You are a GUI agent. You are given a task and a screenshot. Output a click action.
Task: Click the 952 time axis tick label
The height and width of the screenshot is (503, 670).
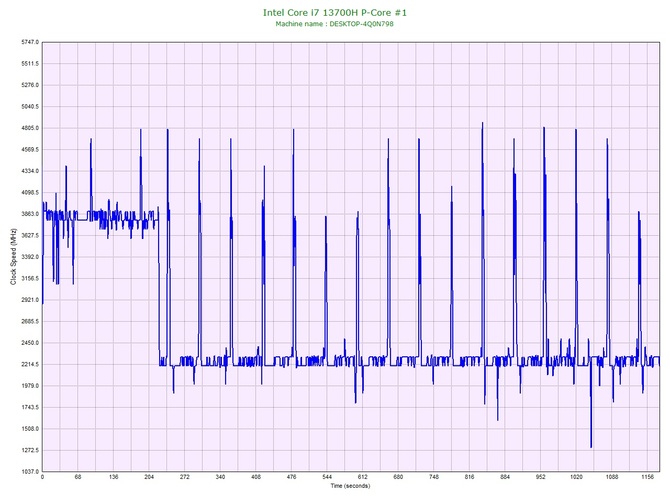pos(541,477)
